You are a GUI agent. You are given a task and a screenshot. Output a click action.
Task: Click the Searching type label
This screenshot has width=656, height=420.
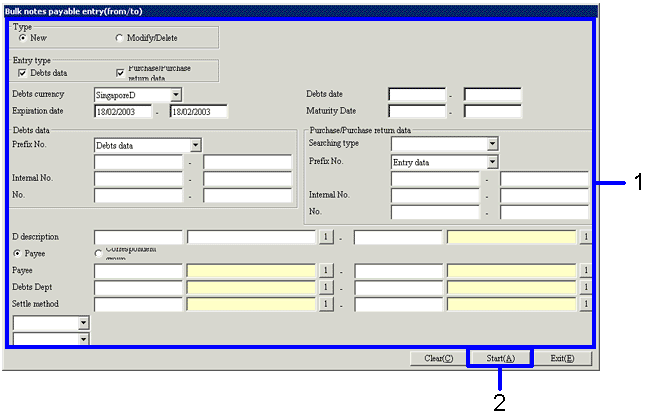point(333,143)
